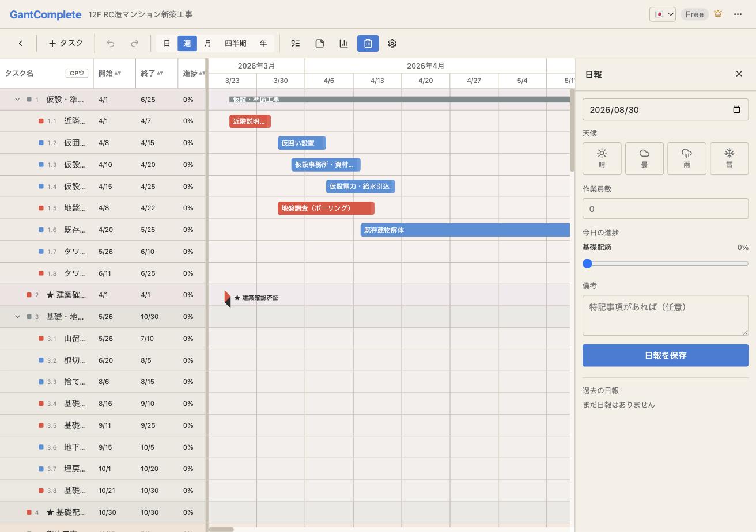756x532 pixels.
Task: Click the GantComplete logo
Action: [46, 14]
